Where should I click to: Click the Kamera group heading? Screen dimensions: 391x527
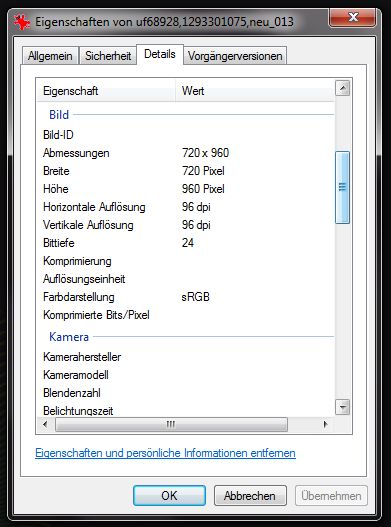click(x=69, y=336)
